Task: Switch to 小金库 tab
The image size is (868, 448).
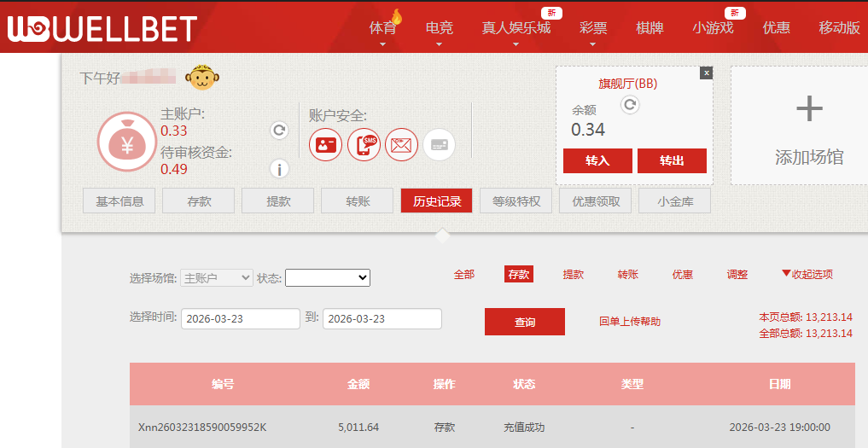Action: (x=675, y=201)
